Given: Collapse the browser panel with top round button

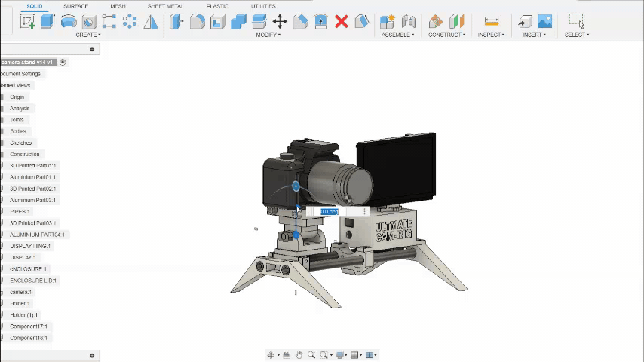Looking at the screenshot, I should 92,49.
